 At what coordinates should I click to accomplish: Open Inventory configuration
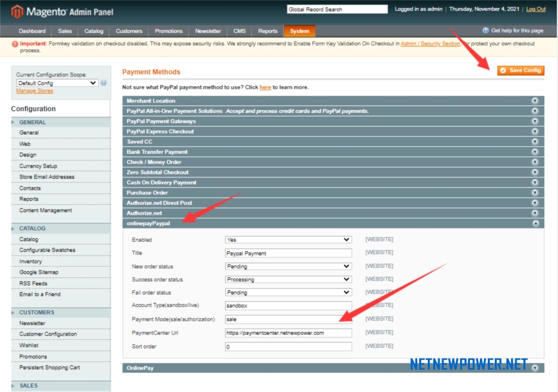[x=30, y=261]
